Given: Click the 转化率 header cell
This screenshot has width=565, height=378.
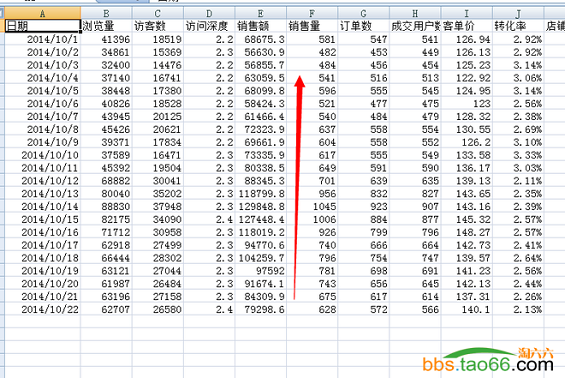Looking at the screenshot, I should [518, 26].
